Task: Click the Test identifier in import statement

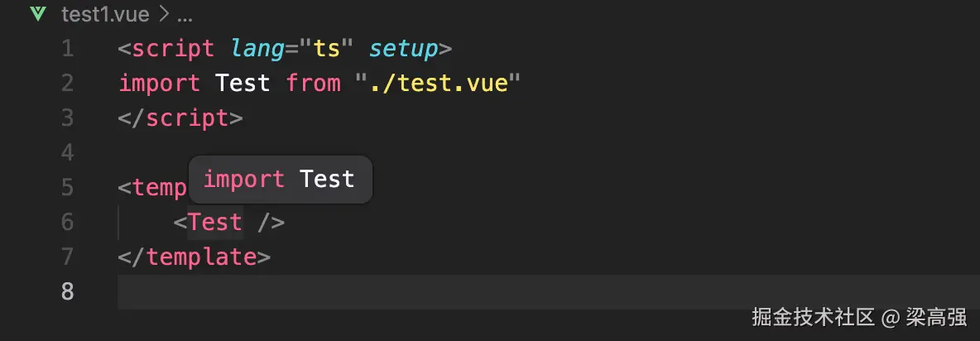Action: [243, 84]
